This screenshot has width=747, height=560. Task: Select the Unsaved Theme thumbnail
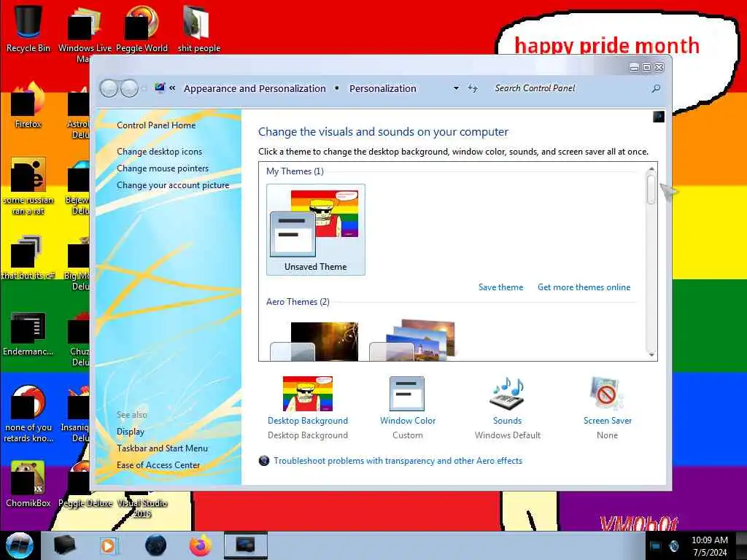pyautogui.click(x=316, y=230)
